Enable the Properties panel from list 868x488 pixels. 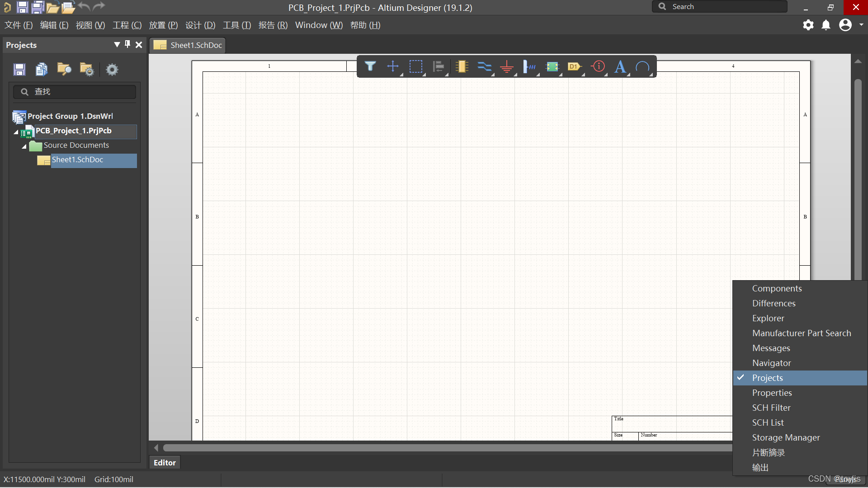click(772, 393)
